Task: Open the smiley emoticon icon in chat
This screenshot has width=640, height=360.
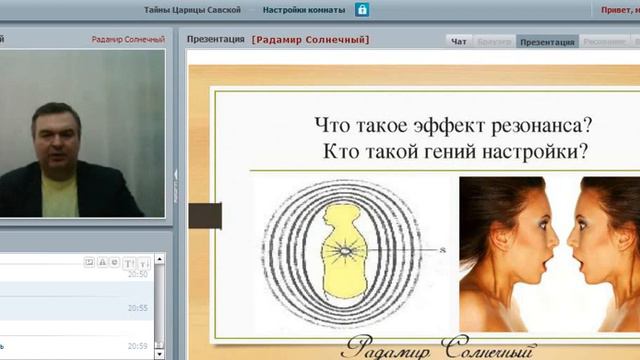Action: pyautogui.click(x=115, y=262)
